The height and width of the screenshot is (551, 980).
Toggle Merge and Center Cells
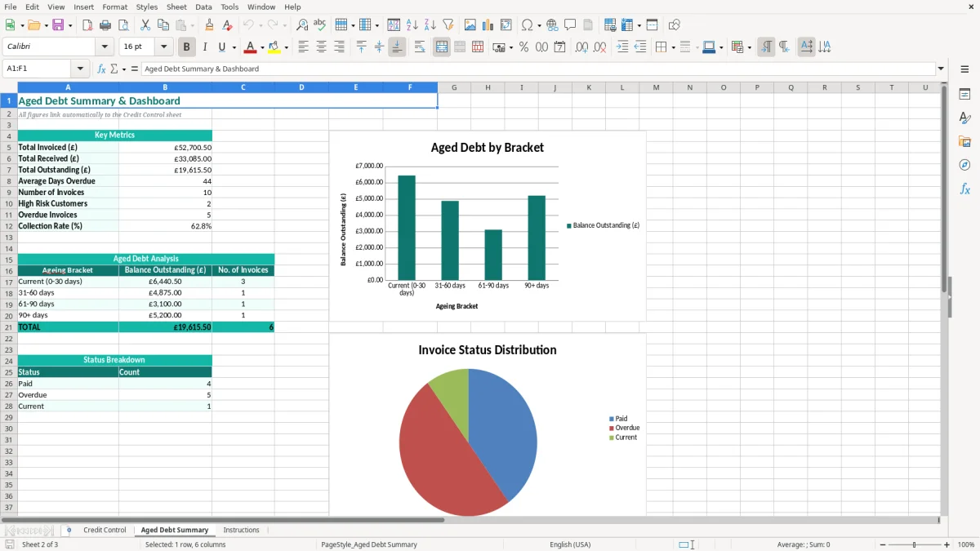tap(441, 47)
